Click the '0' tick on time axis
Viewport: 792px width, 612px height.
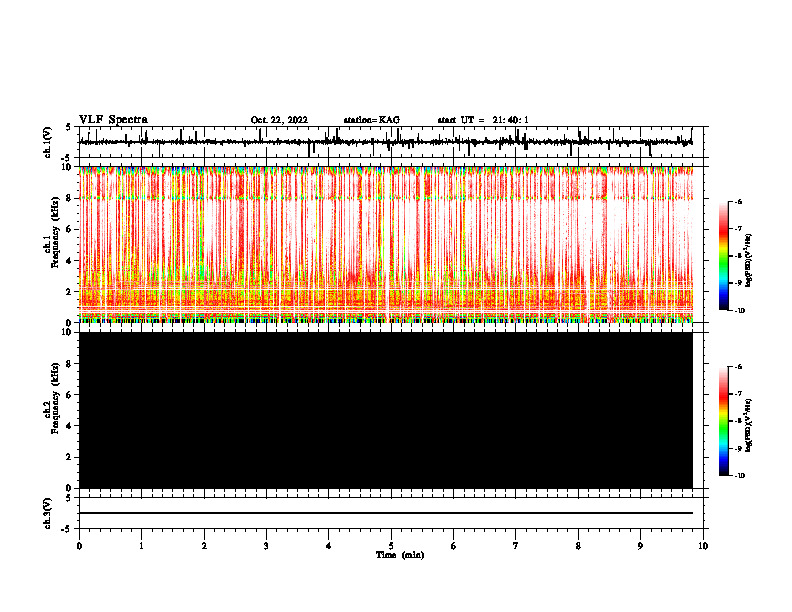coord(79,546)
